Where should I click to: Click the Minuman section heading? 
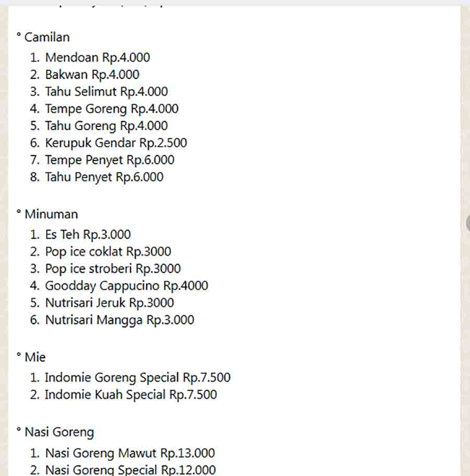[x=51, y=214]
